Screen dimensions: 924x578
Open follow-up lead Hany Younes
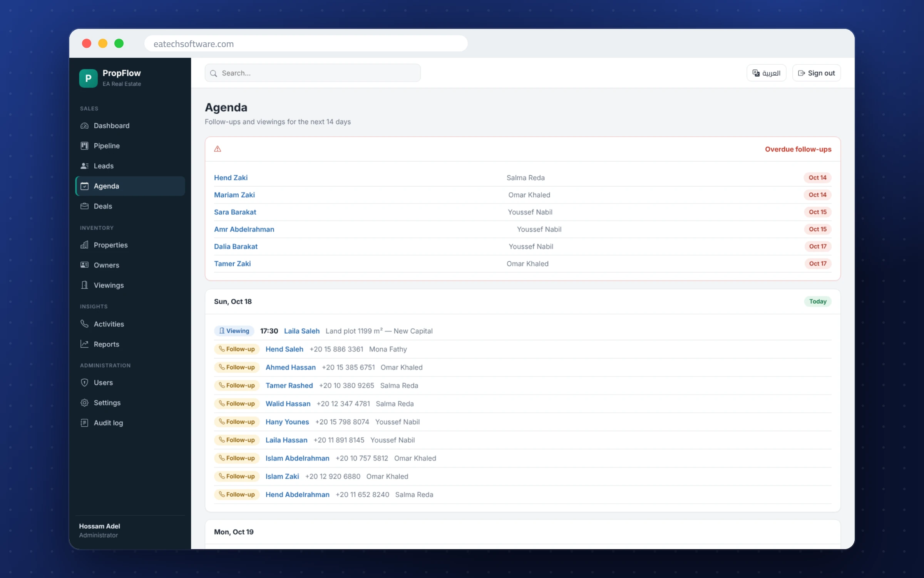287,422
